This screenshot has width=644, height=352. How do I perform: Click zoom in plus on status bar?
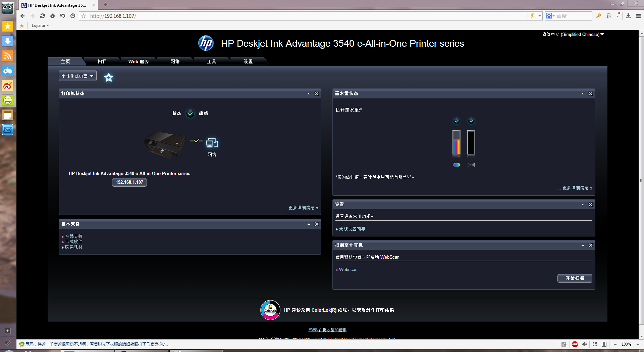tap(638, 344)
